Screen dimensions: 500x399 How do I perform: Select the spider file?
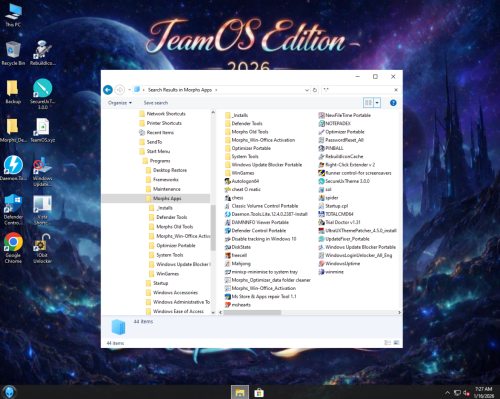point(328,198)
